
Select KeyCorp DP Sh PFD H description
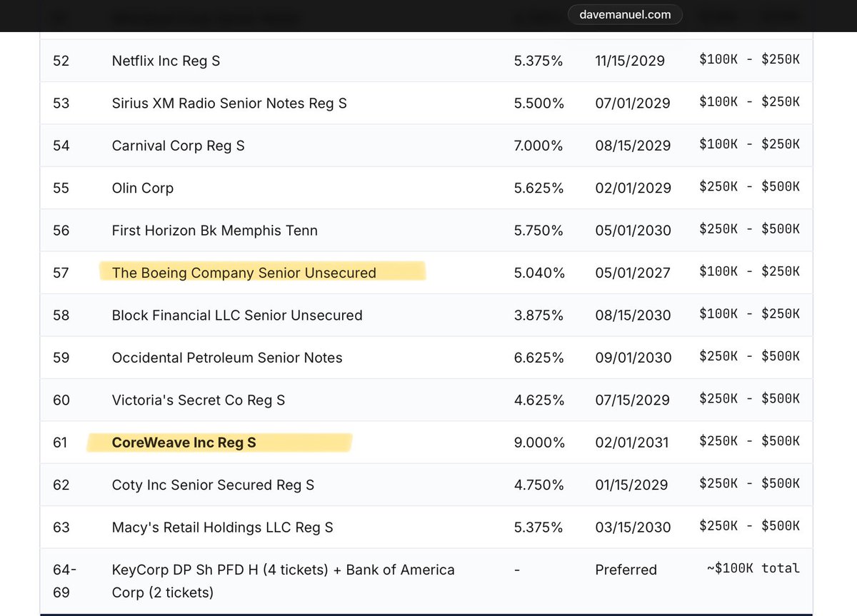[x=284, y=581]
